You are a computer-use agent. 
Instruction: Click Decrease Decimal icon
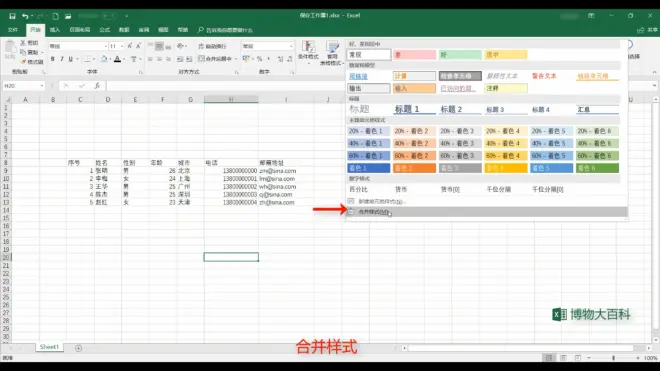(290, 59)
